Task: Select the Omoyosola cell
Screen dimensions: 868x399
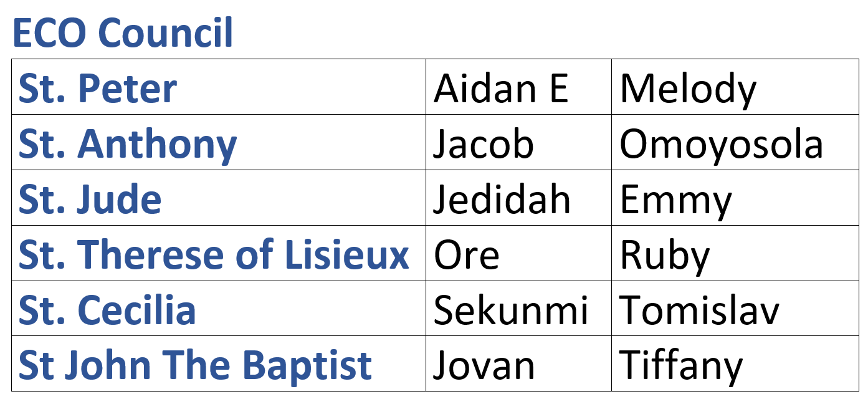Action: 735,142
